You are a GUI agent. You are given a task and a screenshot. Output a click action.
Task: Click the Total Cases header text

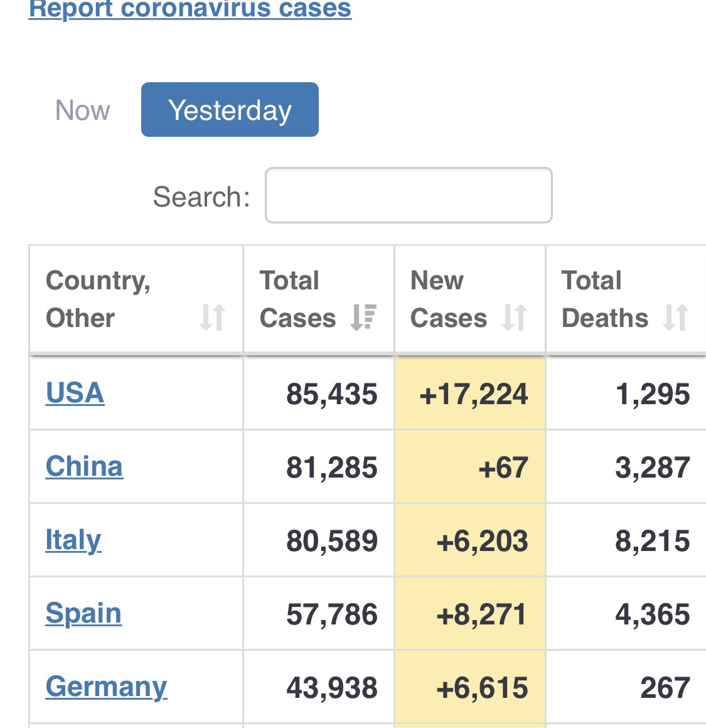click(x=297, y=299)
